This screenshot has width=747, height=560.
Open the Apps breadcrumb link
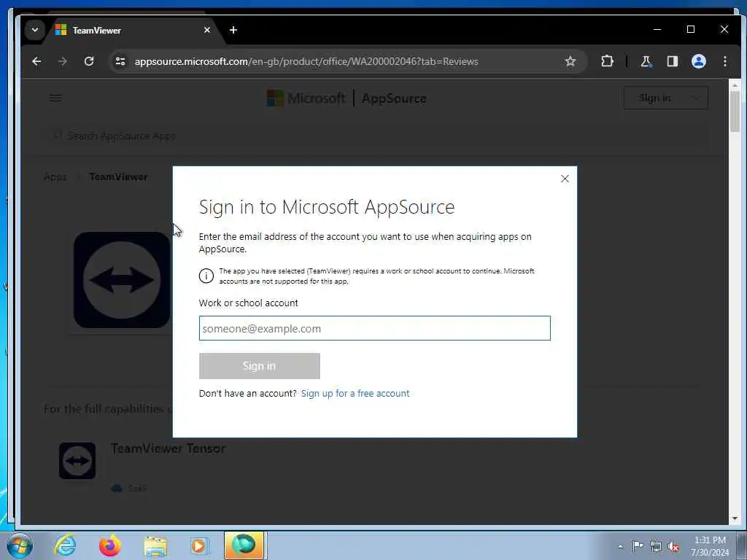click(x=55, y=177)
